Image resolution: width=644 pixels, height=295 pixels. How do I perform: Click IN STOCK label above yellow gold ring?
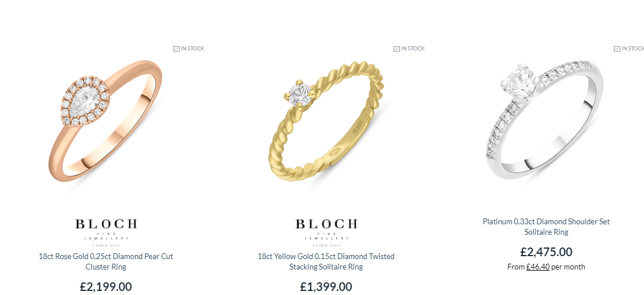[x=413, y=49]
